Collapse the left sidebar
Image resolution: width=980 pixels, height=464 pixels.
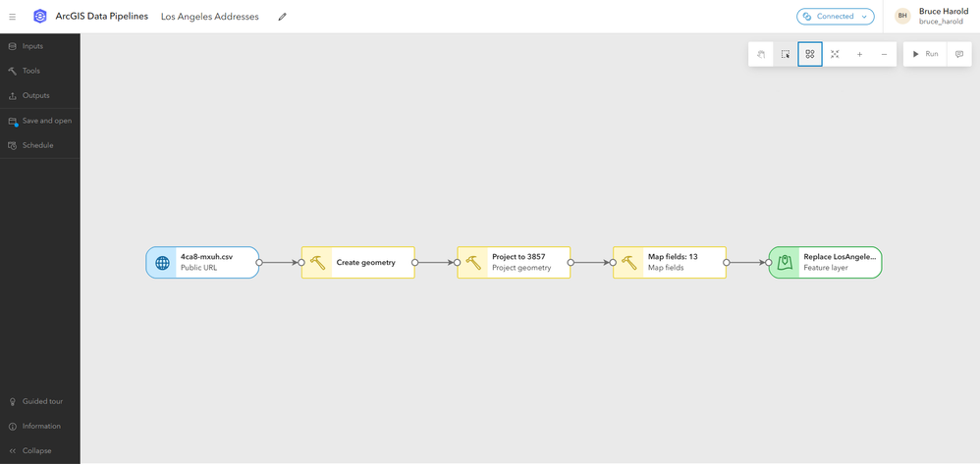coord(40,451)
